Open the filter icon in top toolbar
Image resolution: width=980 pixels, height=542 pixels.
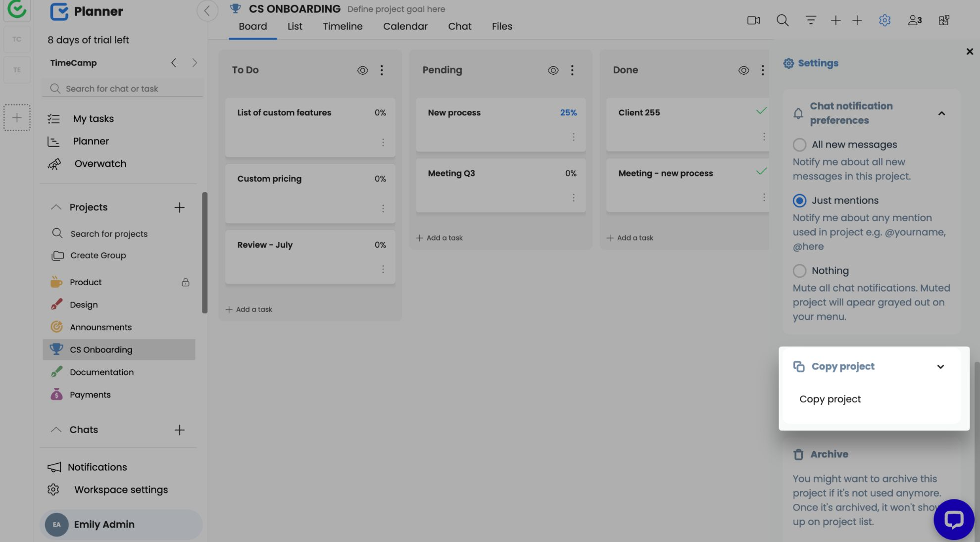pyautogui.click(x=810, y=20)
